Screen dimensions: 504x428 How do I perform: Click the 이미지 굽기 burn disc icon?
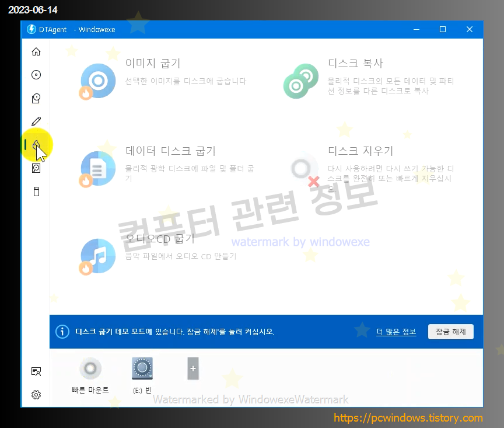click(x=97, y=81)
